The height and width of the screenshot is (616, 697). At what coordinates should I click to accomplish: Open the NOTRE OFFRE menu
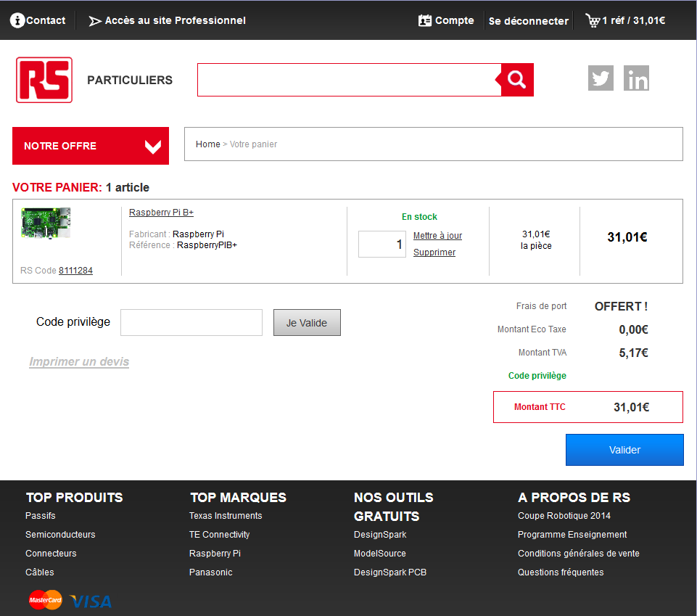[x=91, y=146]
